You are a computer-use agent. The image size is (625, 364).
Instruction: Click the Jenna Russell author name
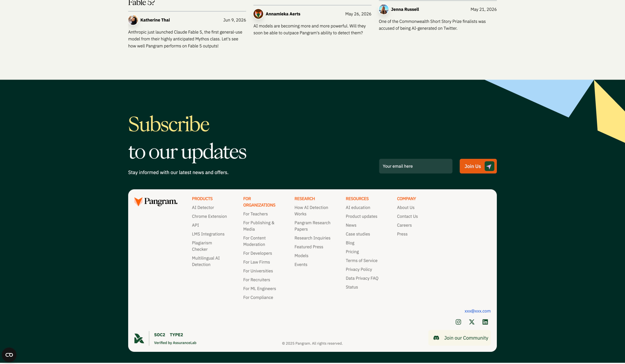[x=405, y=9]
